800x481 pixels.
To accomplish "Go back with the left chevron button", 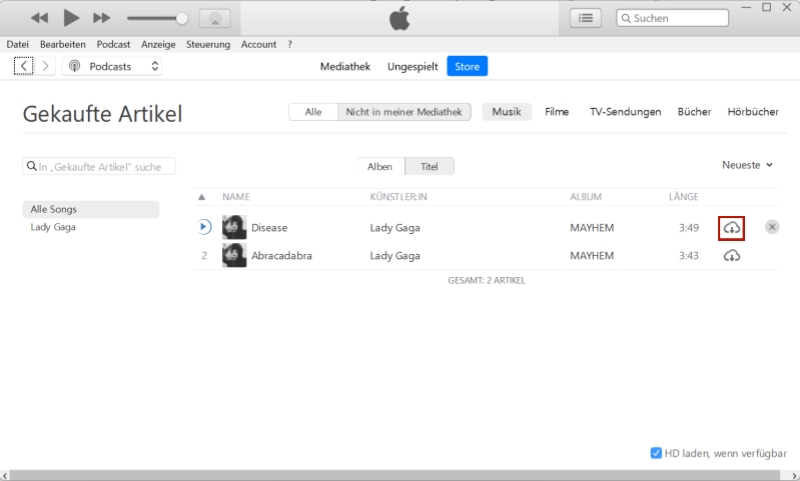I will (23, 66).
